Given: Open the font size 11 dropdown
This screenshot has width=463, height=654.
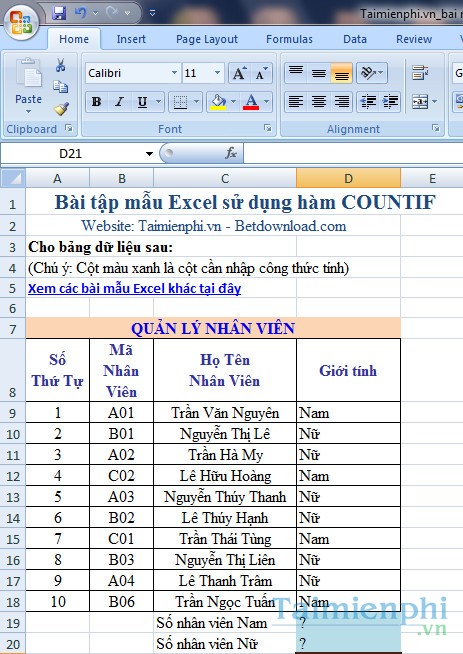Looking at the screenshot, I should 217,73.
